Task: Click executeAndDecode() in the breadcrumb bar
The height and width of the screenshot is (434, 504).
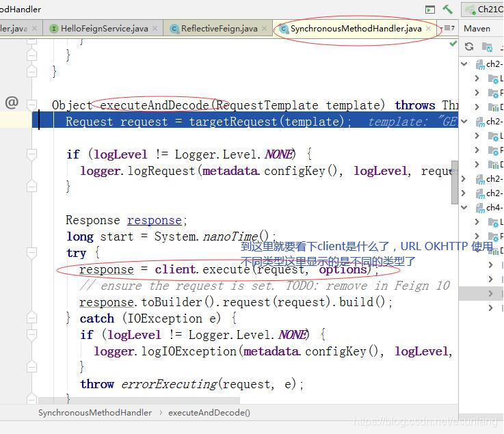Action: pos(209,413)
